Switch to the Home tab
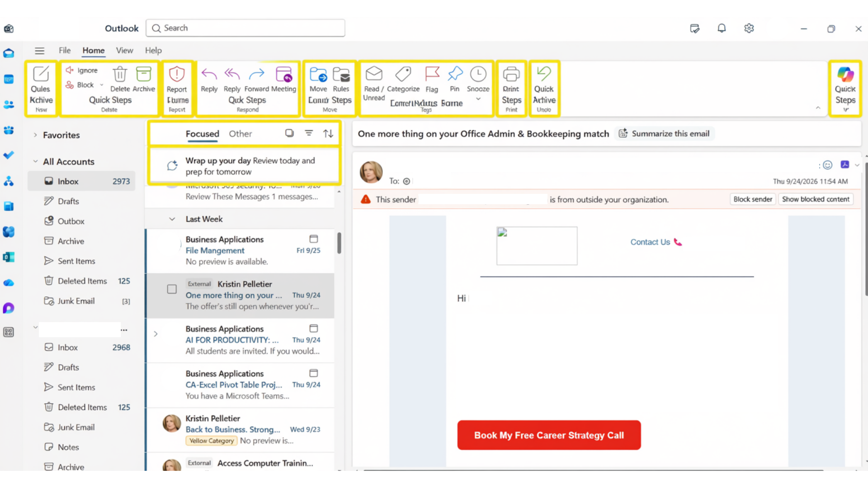The width and height of the screenshot is (868, 488). click(x=94, y=51)
